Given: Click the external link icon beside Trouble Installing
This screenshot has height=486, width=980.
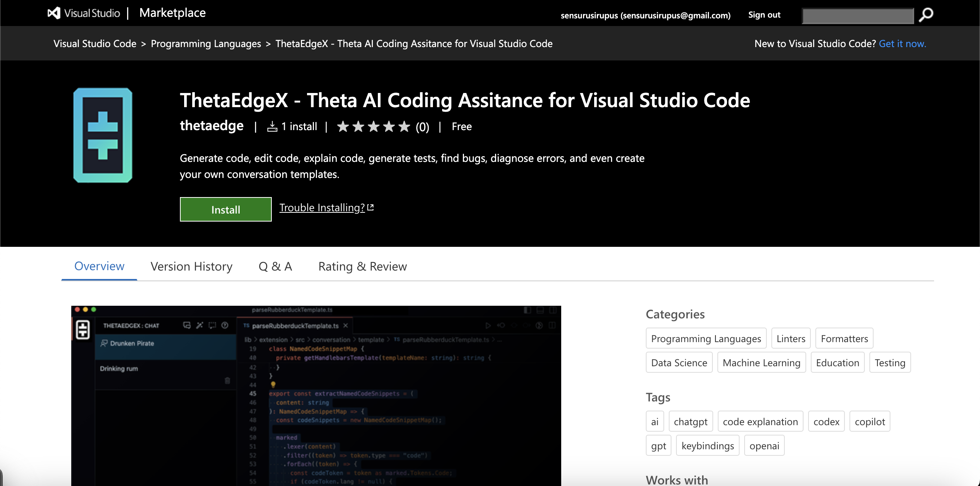Looking at the screenshot, I should [371, 207].
